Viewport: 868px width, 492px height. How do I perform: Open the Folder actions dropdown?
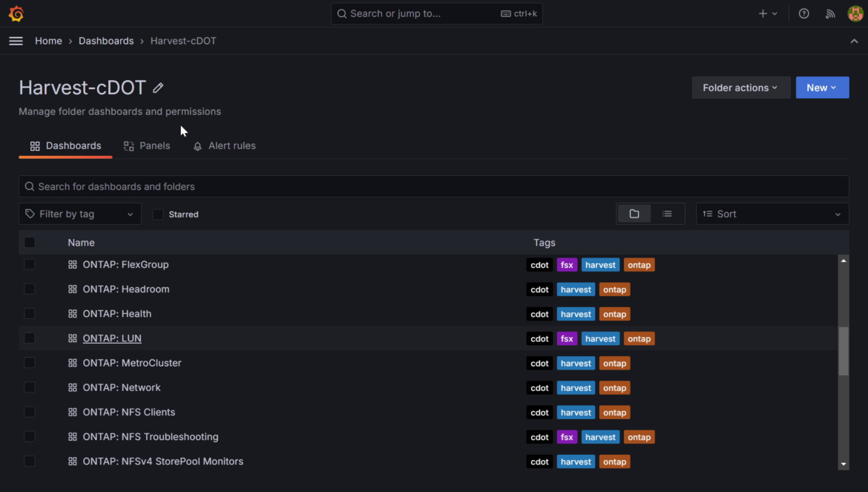740,88
